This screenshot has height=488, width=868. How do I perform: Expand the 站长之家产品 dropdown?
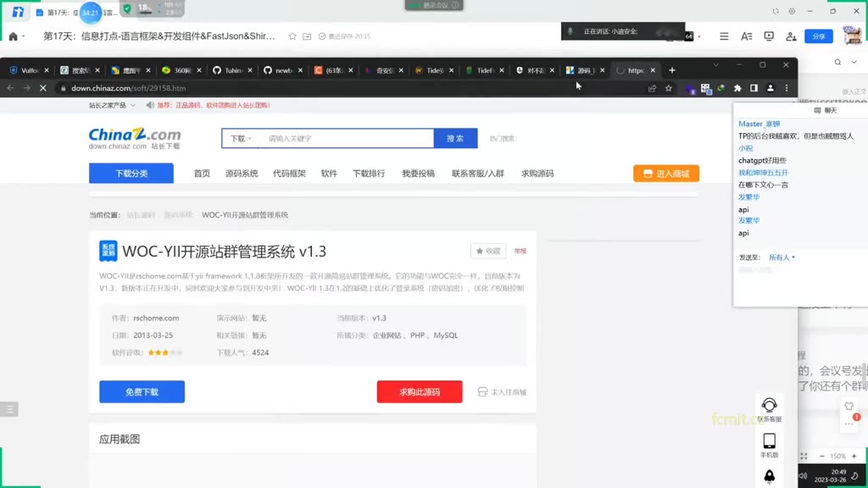point(113,105)
